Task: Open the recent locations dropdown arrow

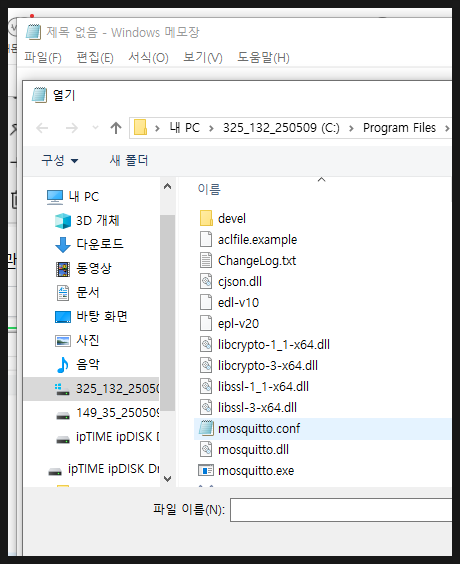Action: click(95, 127)
